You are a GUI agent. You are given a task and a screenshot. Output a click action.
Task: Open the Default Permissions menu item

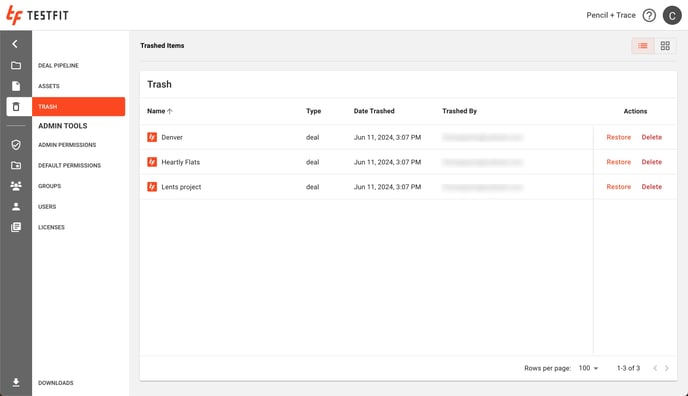tap(69, 165)
